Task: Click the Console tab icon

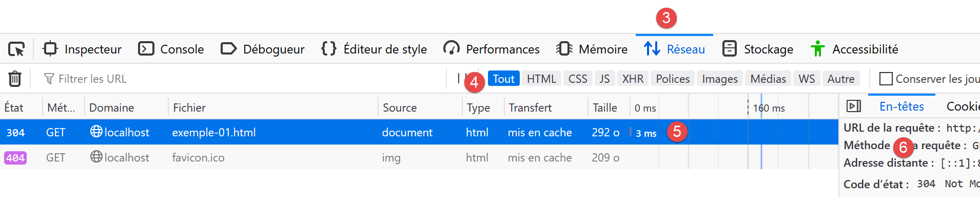Action: click(146, 49)
